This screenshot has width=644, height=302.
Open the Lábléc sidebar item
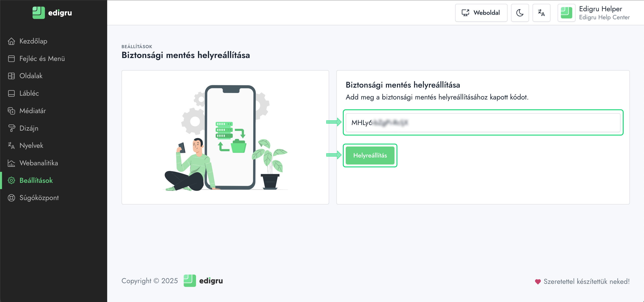click(x=29, y=93)
